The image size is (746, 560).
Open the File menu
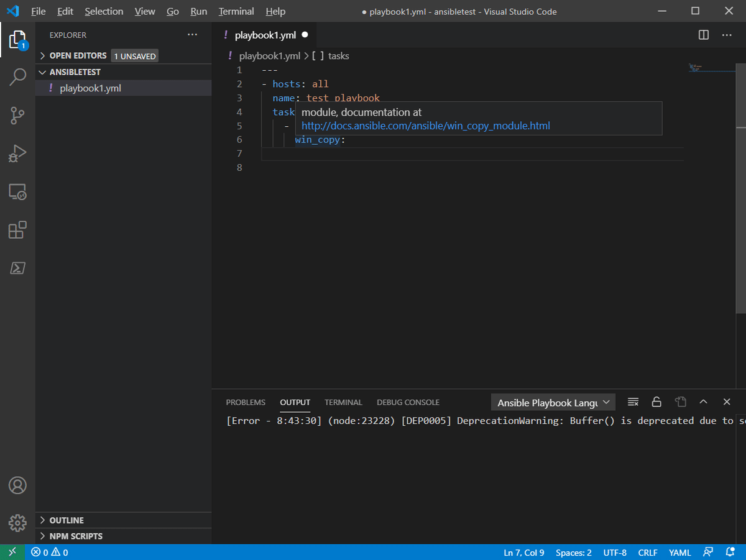point(38,11)
